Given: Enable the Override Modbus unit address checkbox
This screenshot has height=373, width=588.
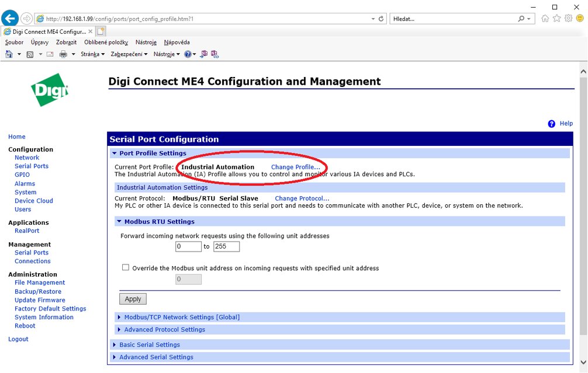Looking at the screenshot, I should point(126,267).
